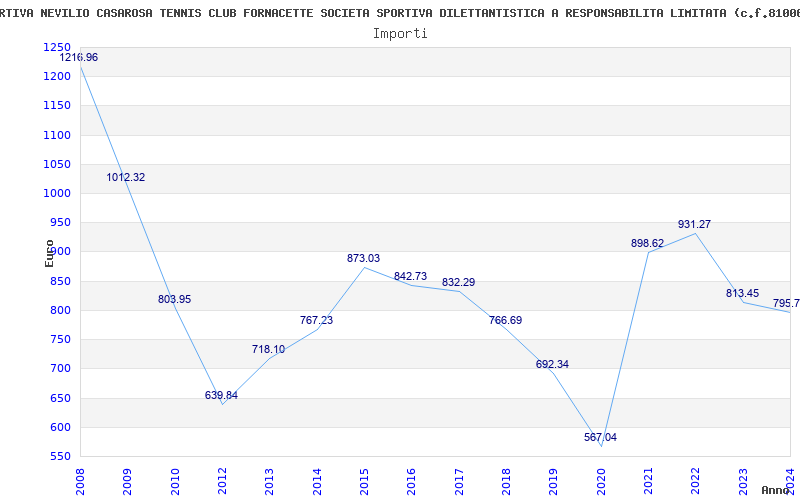Select the 2023 x-axis label
The width and height of the screenshot is (800, 500).
click(x=742, y=482)
